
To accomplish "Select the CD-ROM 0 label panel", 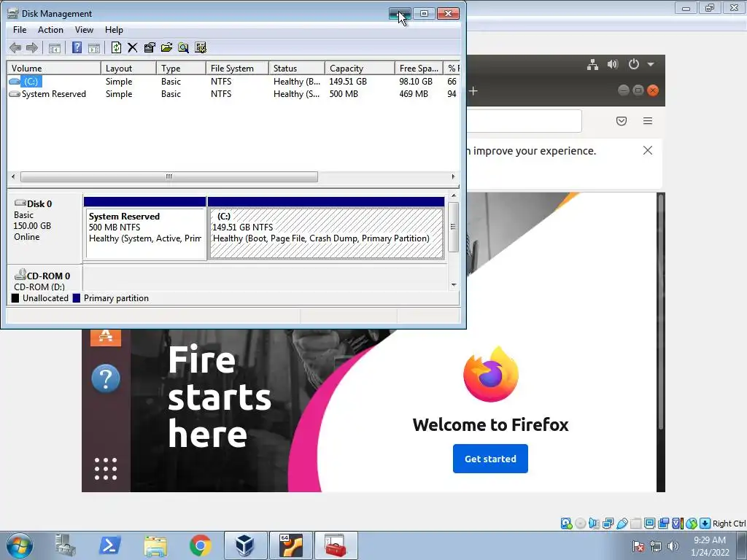I will 44,279.
